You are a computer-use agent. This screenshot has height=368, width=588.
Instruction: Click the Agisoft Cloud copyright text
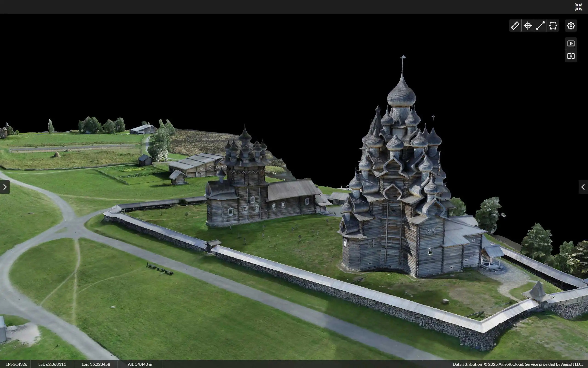pos(533,364)
